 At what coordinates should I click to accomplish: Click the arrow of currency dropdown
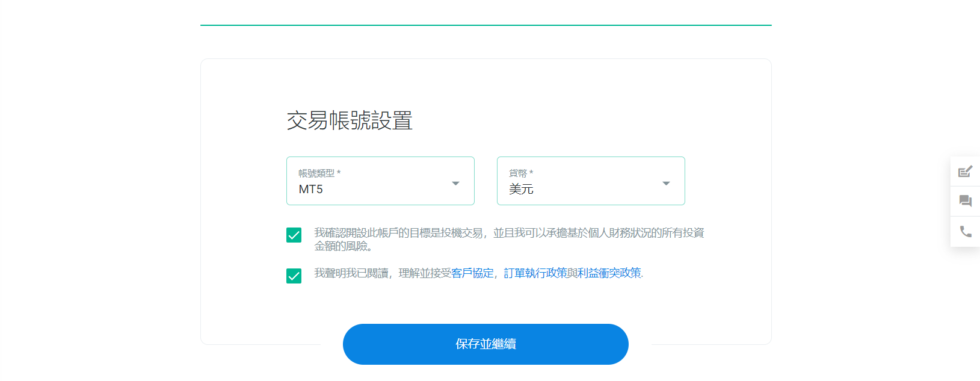coord(666,184)
